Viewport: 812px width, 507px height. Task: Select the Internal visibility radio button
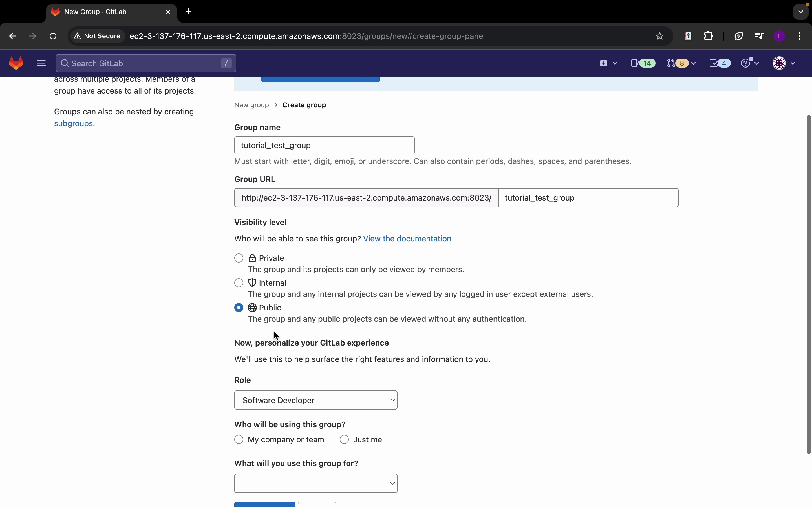point(239,283)
